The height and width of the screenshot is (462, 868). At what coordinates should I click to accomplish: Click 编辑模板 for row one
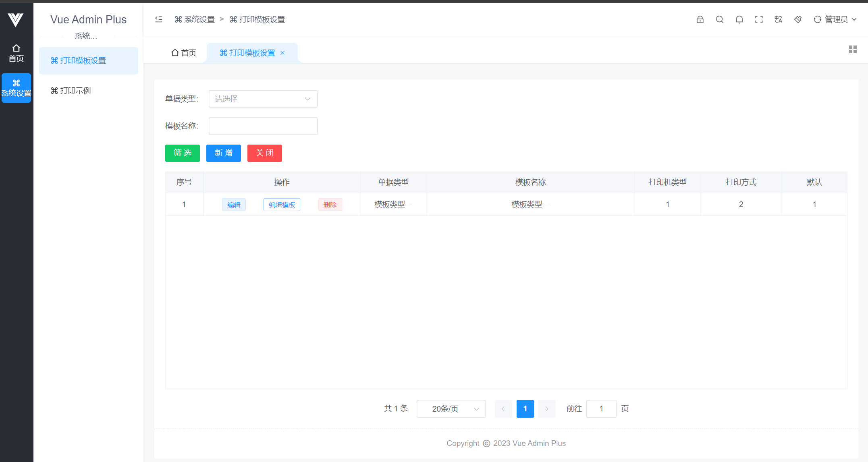tap(282, 204)
